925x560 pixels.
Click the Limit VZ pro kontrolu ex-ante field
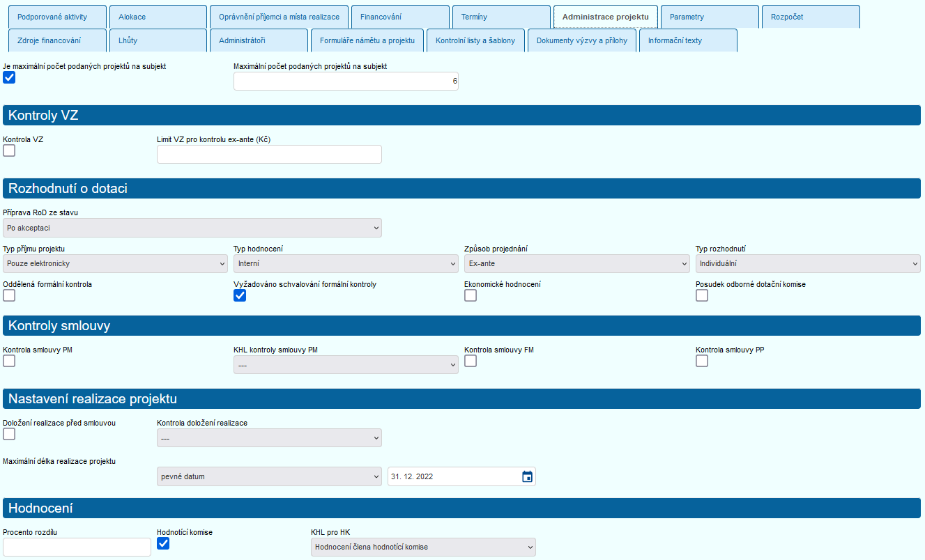[269, 154]
